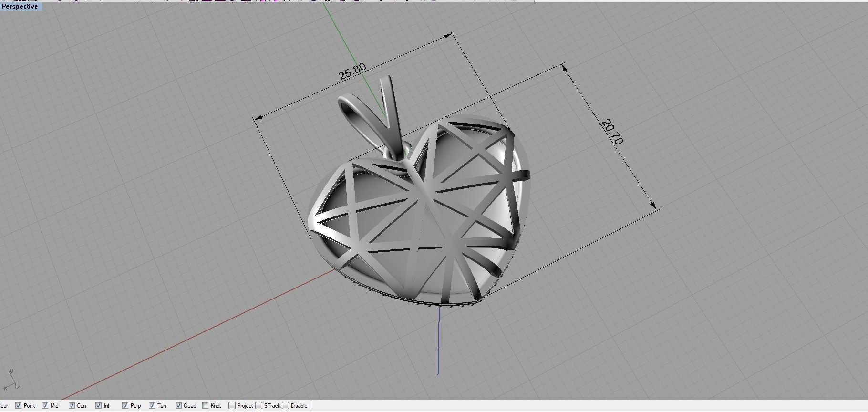The height and width of the screenshot is (412, 868).
Task: Disable the Point object snap
Action: (x=19, y=406)
